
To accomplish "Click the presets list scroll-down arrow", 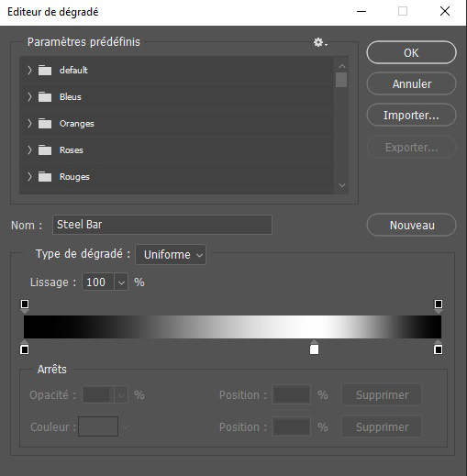I will point(342,185).
